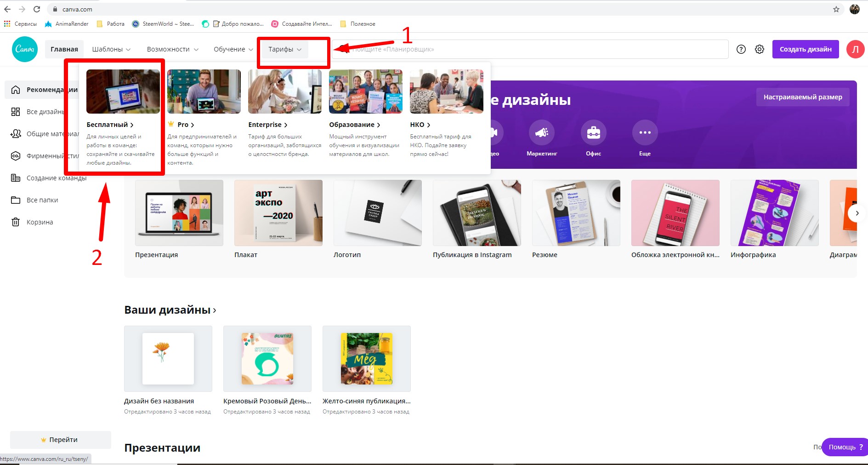Click the НКО plan image
Image resolution: width=868 pixels, height=465 pixels.
click(447, 92)
